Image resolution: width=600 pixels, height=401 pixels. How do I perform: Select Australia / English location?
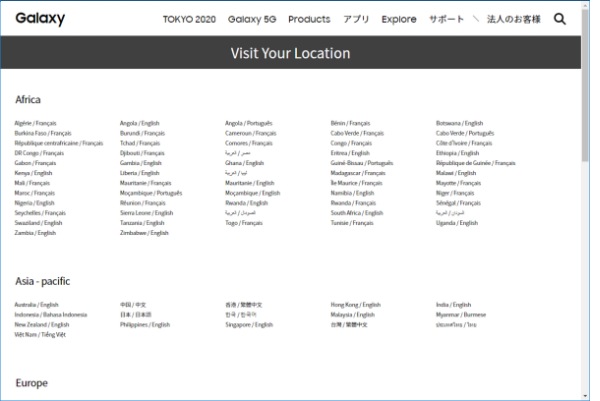pos(36,305)
